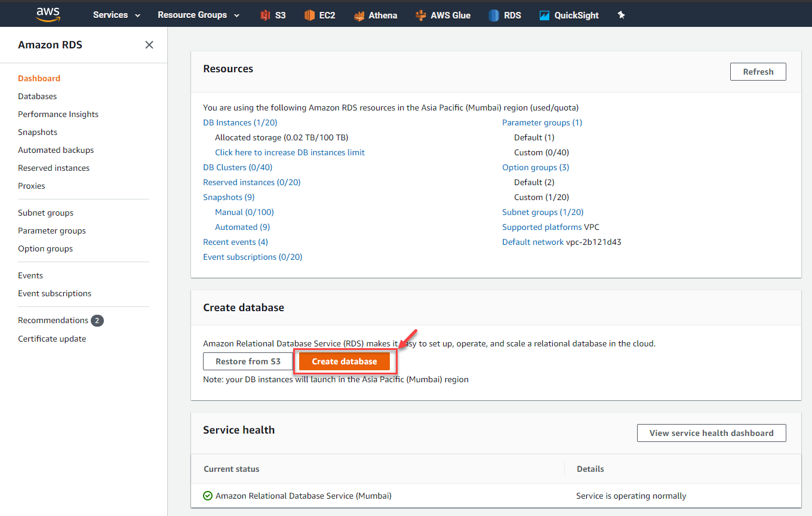Open the Resource Groups dropdown

point(198,15)
